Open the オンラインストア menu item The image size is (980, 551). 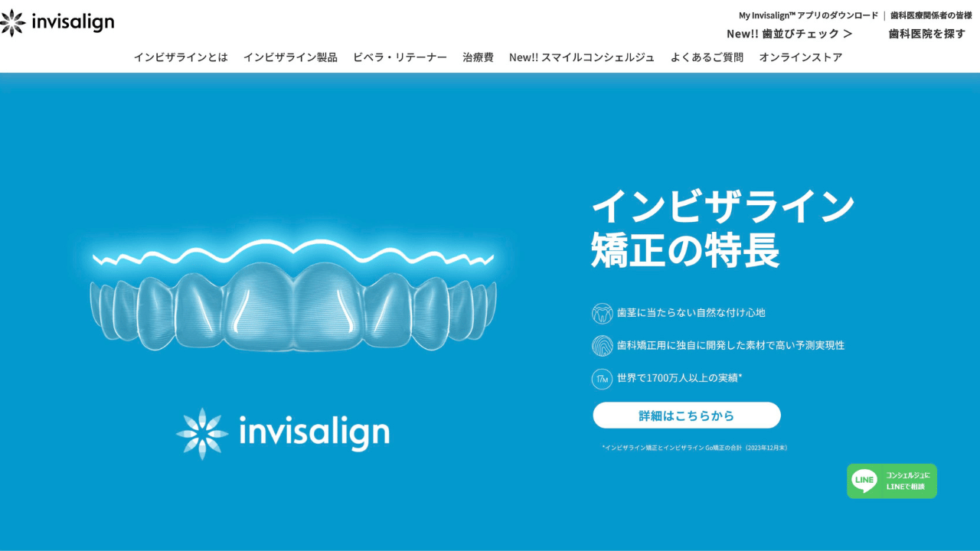pyautogui.click(x=801, y=57)
